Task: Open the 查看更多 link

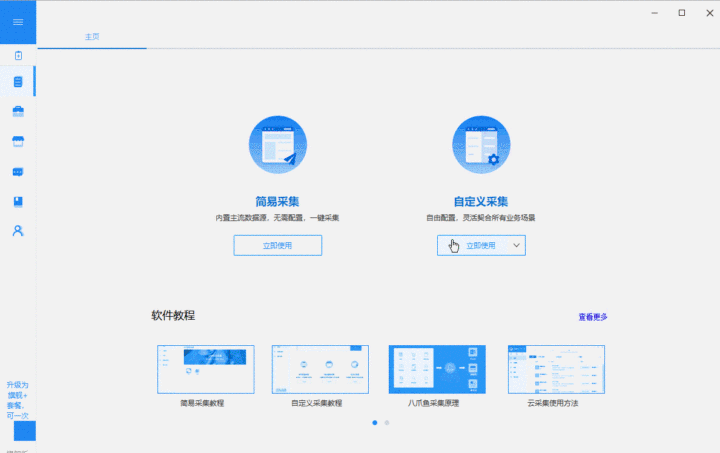Action: (593, 317)
